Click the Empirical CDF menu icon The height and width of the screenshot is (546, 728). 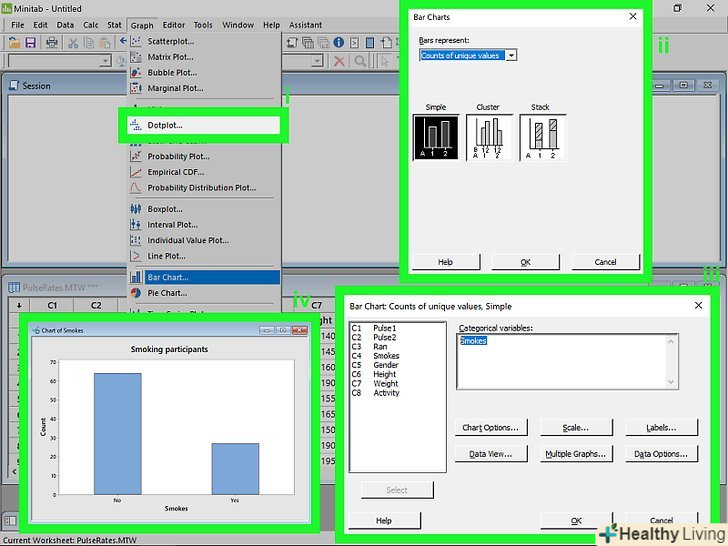[136, 172]
